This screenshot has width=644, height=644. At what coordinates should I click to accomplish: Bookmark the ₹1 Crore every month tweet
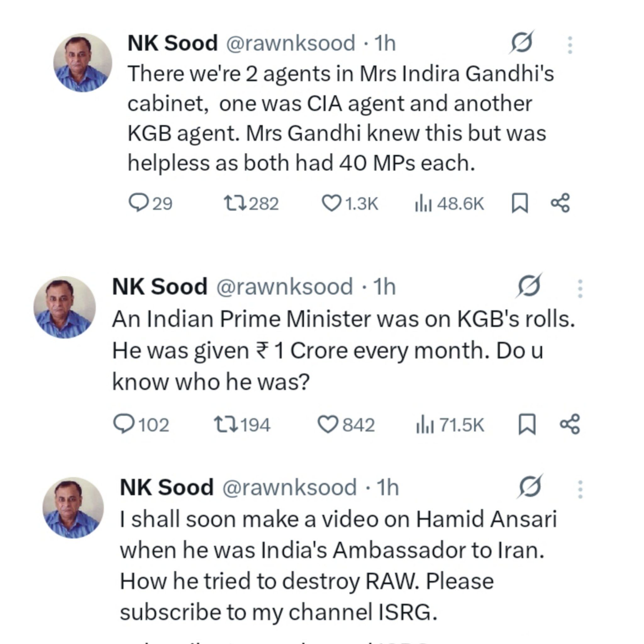tap(527, 424)
